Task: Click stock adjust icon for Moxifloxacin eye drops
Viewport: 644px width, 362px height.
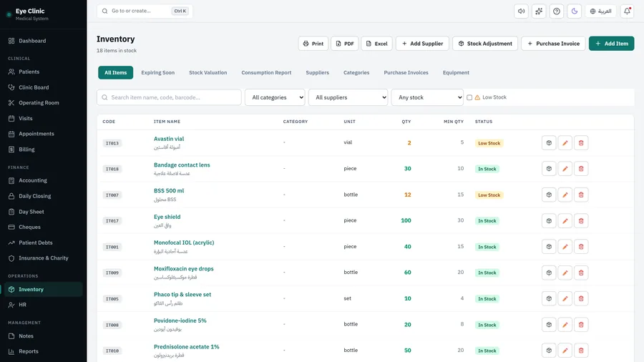Action: pos(549,273)
